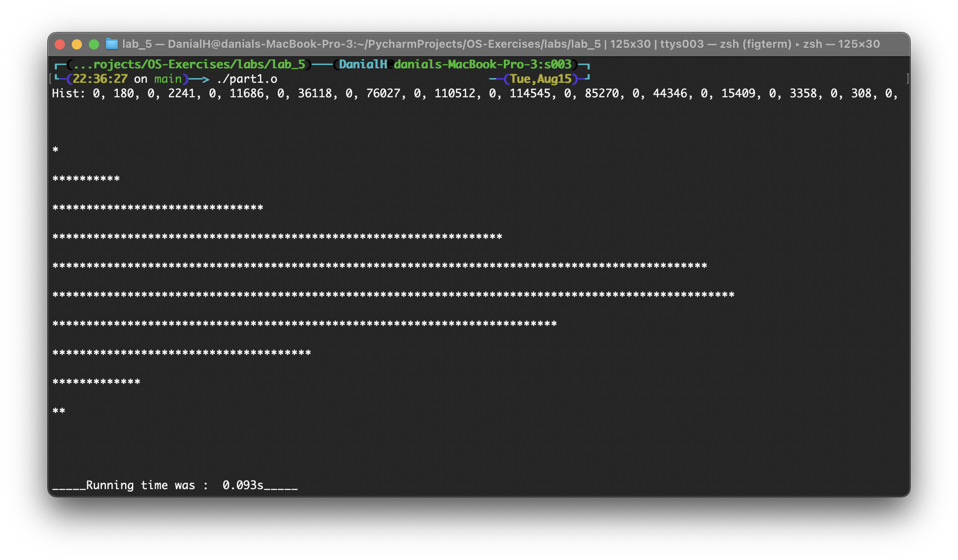The width and height of the screenshot is (958, 560).
Task: Close the terminal window with red button
Action: click(x=60, y=44)
